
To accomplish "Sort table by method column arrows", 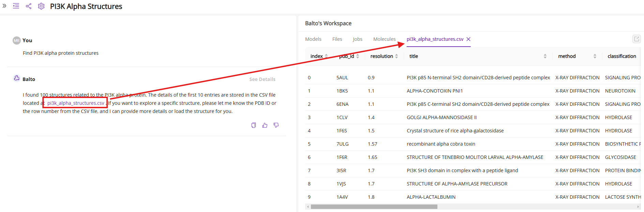I will [595, 56].
